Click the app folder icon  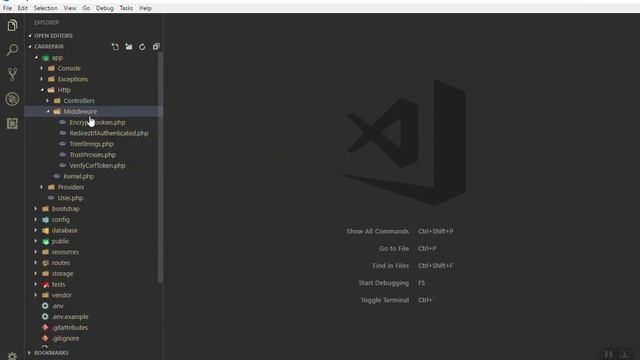45,58
